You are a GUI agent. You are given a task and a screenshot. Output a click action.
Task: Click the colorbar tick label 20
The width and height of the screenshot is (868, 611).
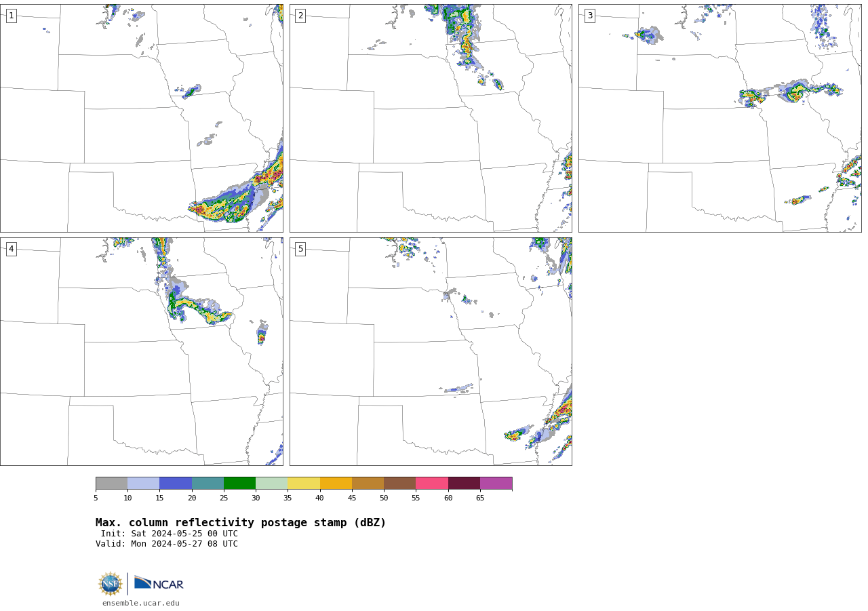click(x=192, y=498)
